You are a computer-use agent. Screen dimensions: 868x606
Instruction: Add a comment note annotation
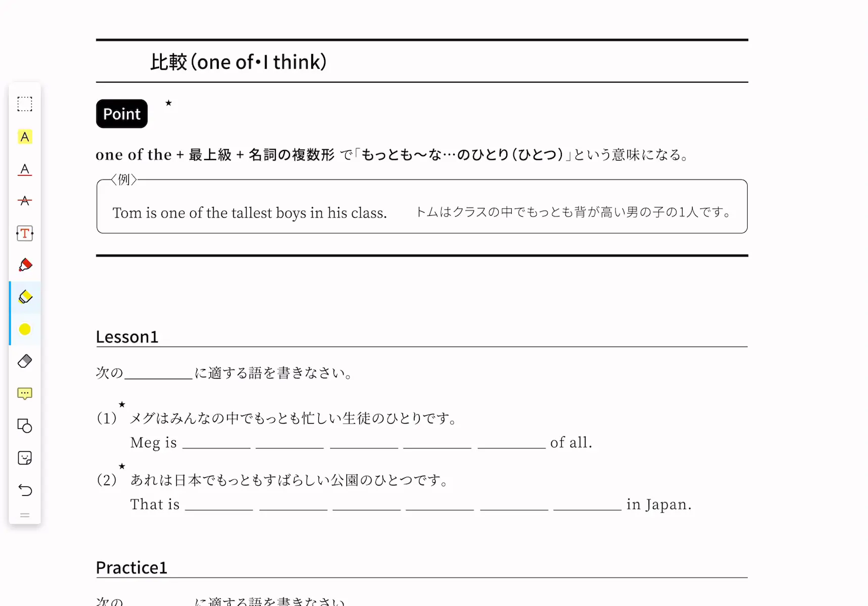[x=25, y=393]
